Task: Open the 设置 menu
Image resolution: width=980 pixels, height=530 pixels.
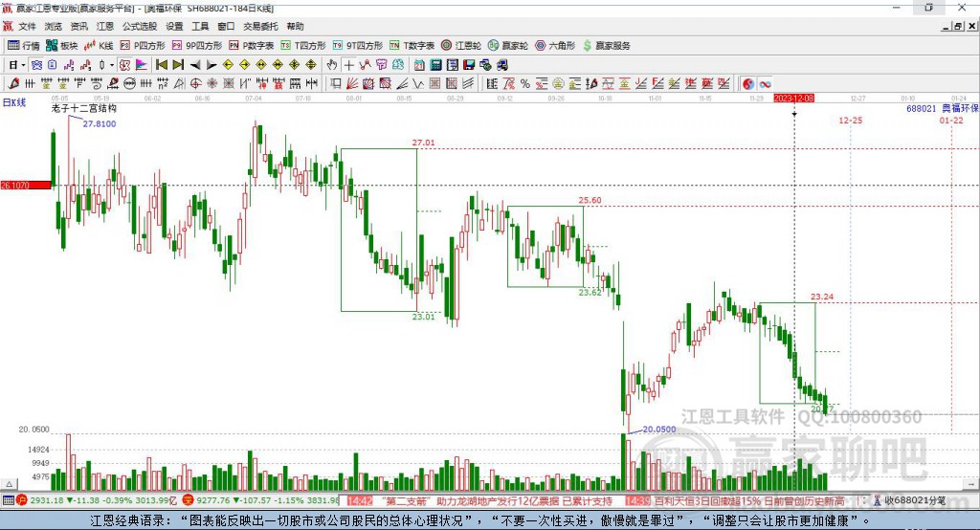Action: [x=174, y=26]
